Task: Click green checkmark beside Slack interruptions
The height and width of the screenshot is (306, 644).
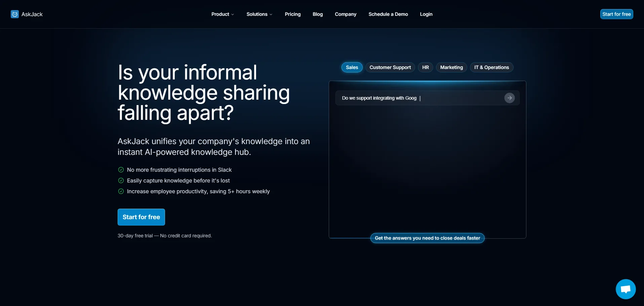Action: (x=121, y=170)
